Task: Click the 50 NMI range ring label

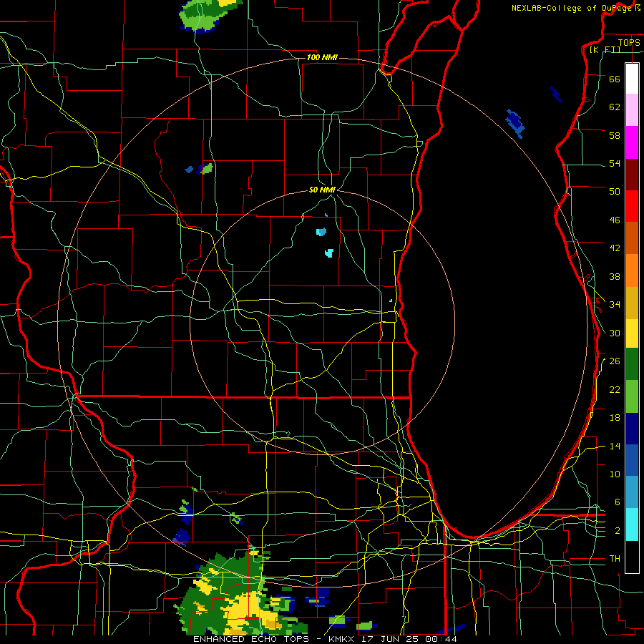Action: point(322,190)
